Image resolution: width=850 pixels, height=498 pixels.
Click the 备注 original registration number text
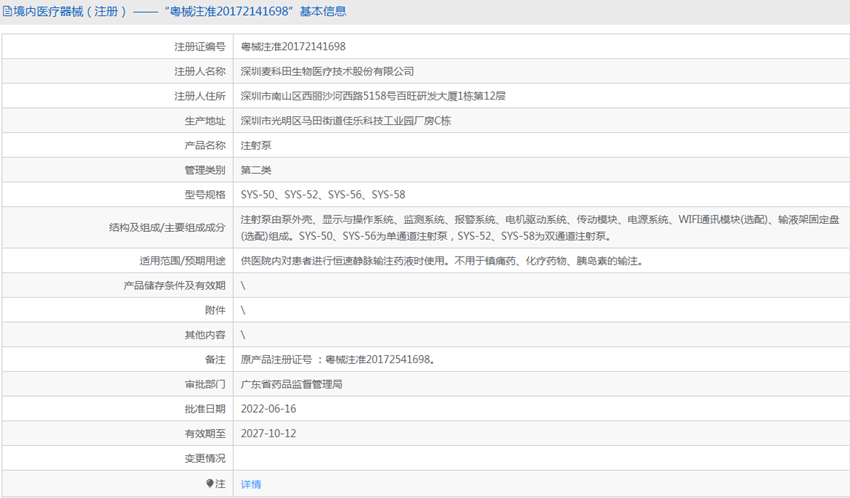point(337,359)
